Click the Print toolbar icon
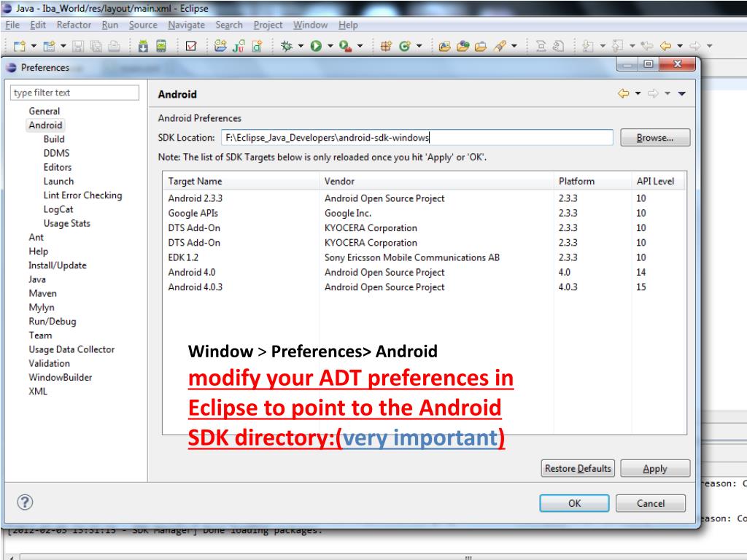This screenshot has width=747, height=560. [x=114, y=46]
